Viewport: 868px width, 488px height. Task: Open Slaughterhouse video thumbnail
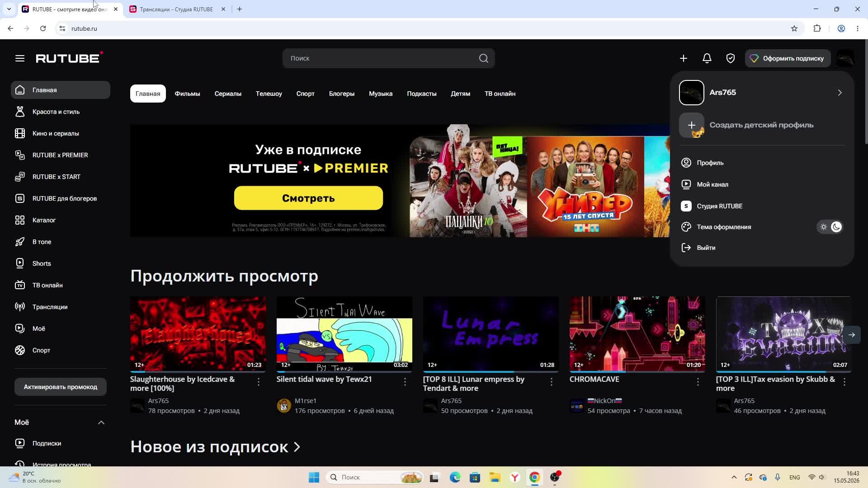198,334
